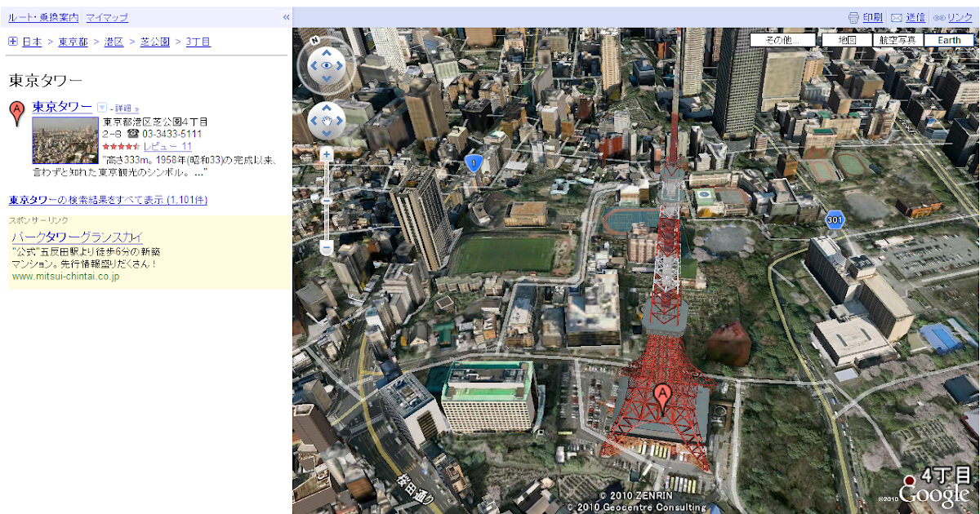Click the 印刷 print link
The height and width of the screenshot is (514, 980).
point(872,17)
